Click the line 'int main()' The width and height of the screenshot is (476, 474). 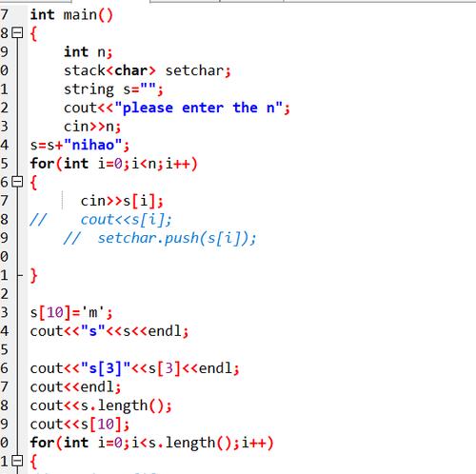click(71, 15)
